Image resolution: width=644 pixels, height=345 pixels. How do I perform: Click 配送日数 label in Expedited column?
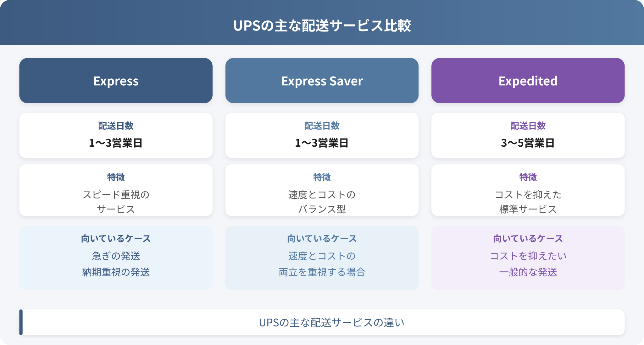coord(528,126)
